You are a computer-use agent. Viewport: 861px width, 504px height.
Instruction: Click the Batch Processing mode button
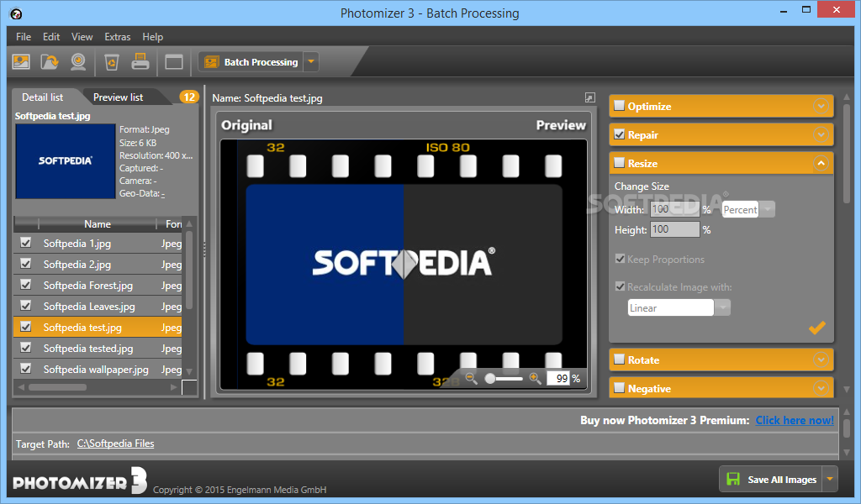[251, 62]
